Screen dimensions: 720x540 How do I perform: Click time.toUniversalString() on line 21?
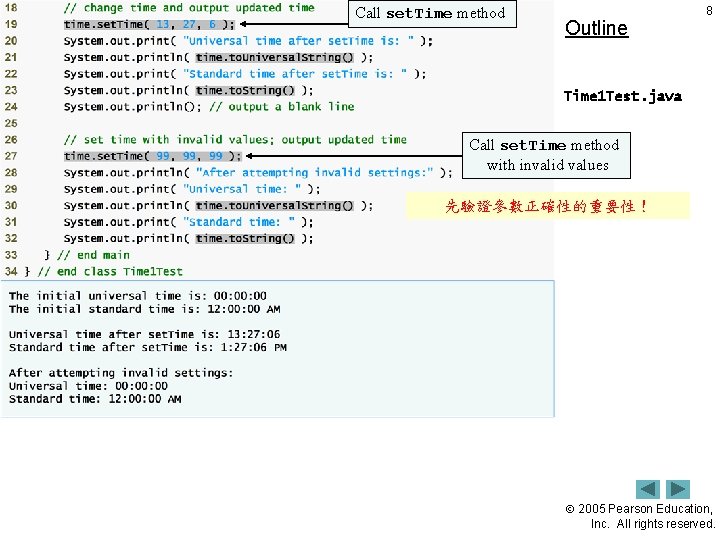tap(275, 57)
